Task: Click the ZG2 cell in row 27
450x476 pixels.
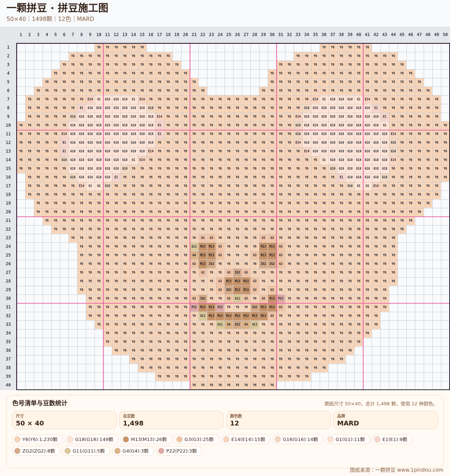Action: point(237,272)
